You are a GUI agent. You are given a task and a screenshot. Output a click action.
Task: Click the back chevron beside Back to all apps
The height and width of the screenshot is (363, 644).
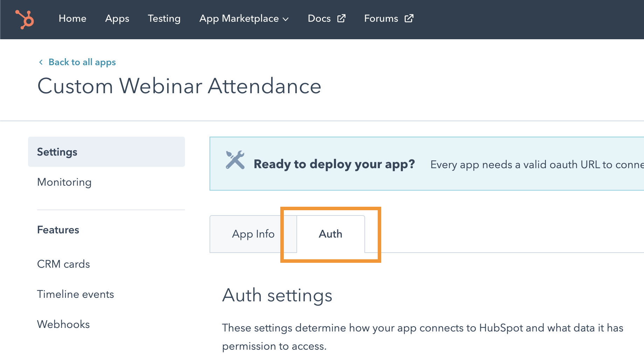coord(41,62)
